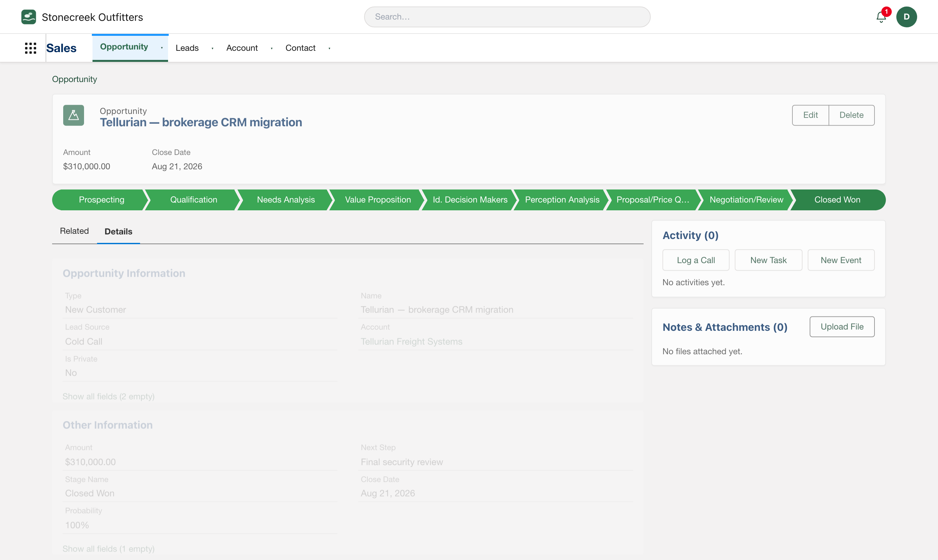
Task: Expand the Contact tab dropdown arrow
Action: coord(329,48)
